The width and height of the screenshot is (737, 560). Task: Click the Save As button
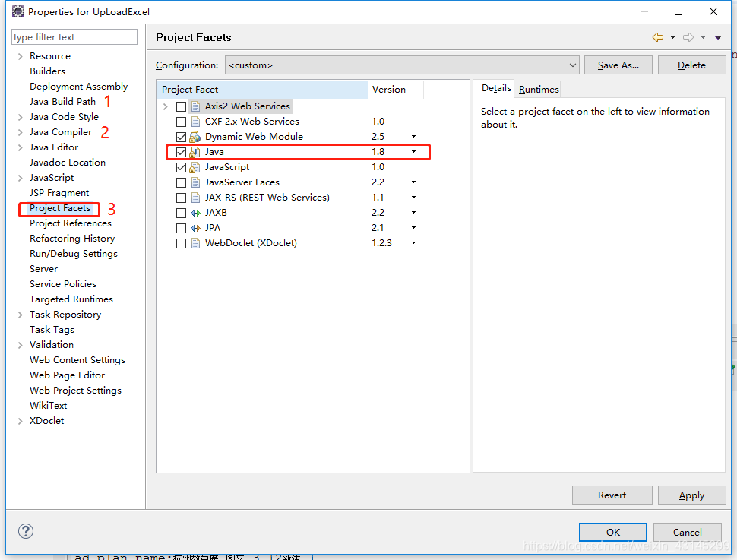618,65
